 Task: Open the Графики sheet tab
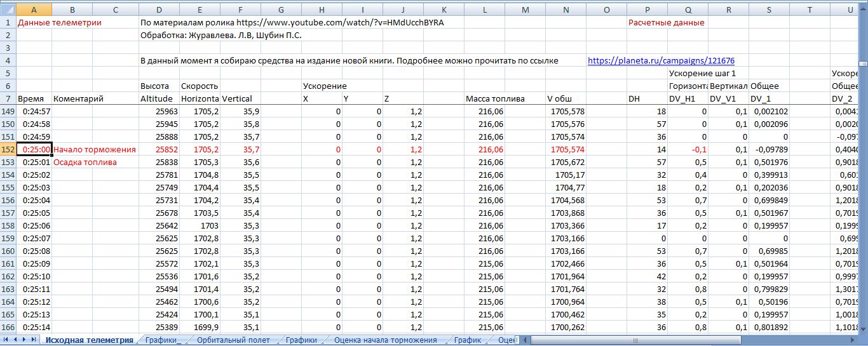point(301,340)
